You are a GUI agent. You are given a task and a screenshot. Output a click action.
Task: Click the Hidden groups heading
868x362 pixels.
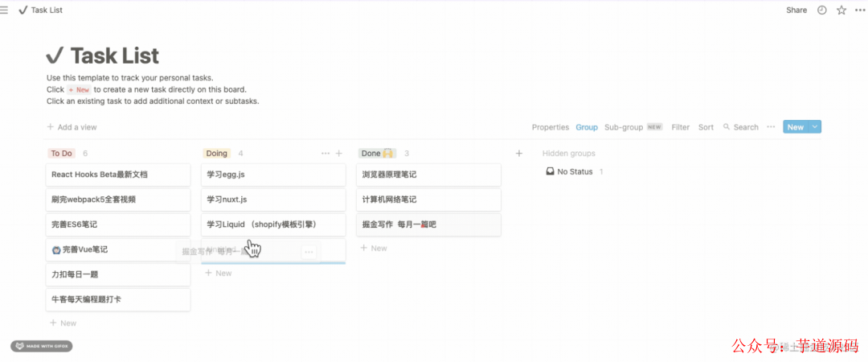point(568,154)
